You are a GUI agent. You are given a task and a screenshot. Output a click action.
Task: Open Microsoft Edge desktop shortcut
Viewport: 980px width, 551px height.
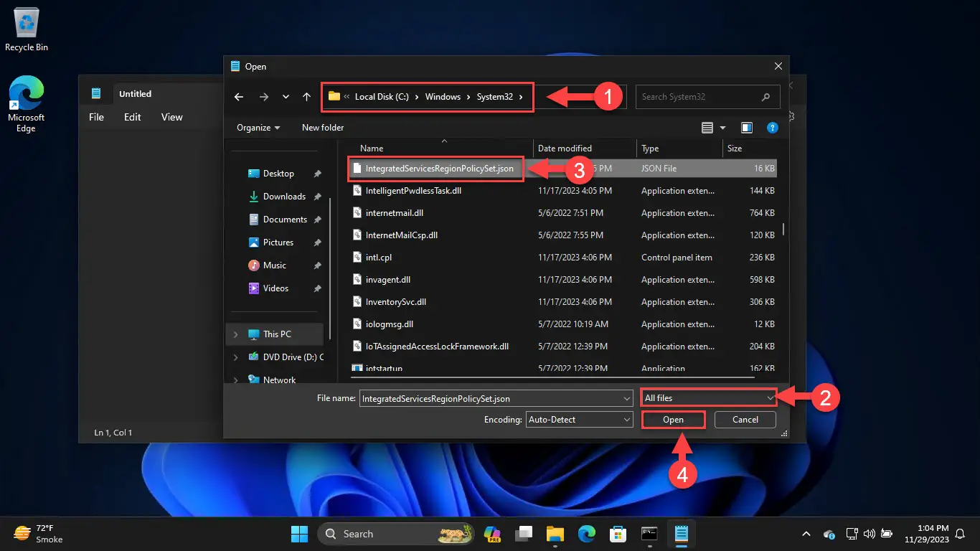coord(26,105)
